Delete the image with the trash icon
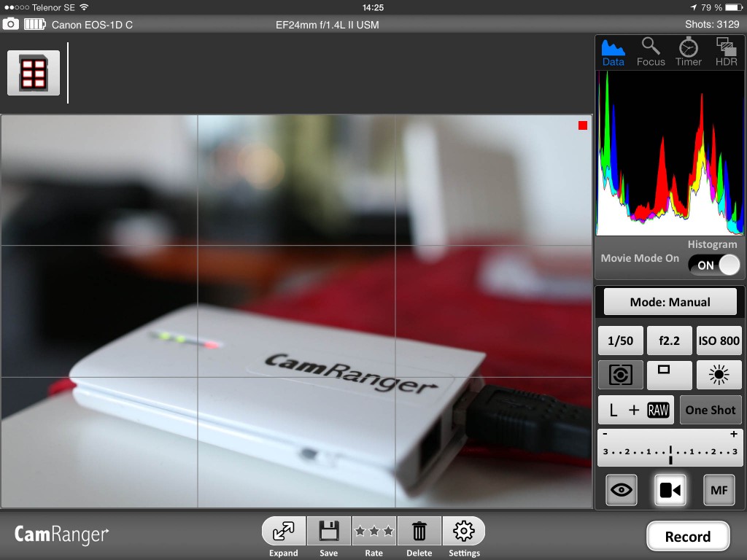The height and width of the screenshot is (560, 747). [419, 532]
